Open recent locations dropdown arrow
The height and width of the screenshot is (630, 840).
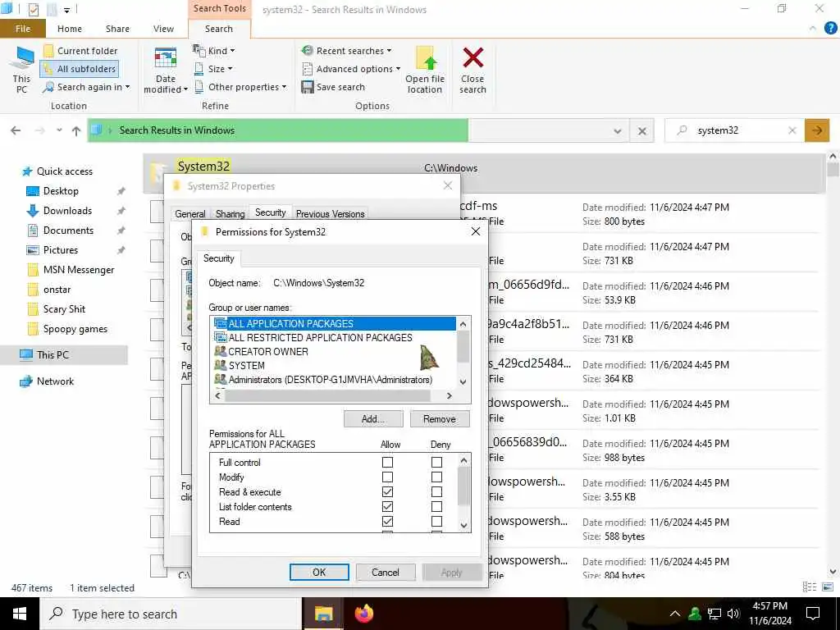[x=59, y=130]
